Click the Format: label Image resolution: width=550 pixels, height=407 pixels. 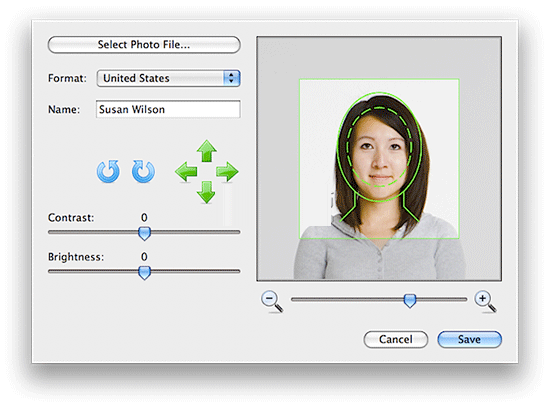(x=67, y=78)
